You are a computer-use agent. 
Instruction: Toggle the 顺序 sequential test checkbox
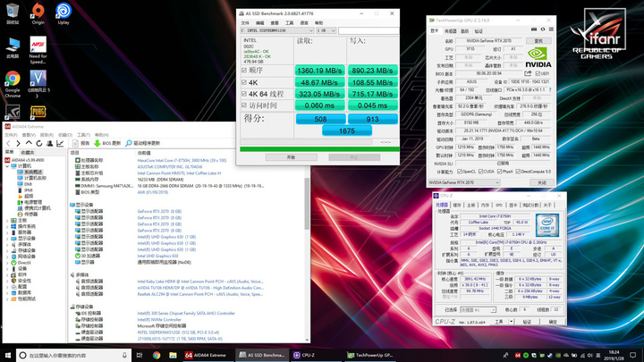[x=244, y=71]
